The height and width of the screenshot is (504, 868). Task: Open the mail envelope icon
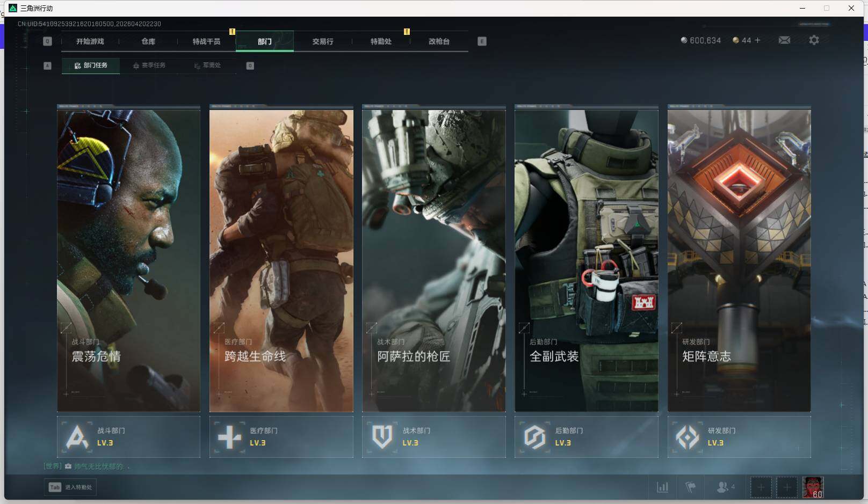(x=784, y=40)
